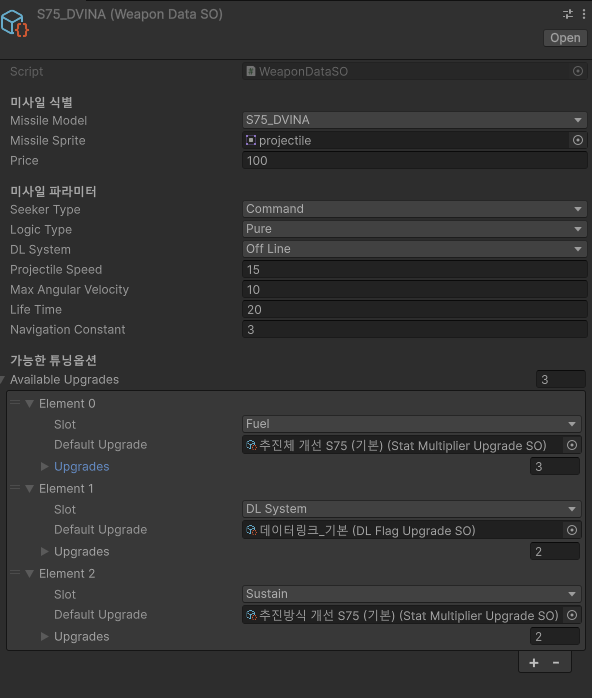Open the Seeker Type dropdown
592x698 pixels.
tap(414, 209)
